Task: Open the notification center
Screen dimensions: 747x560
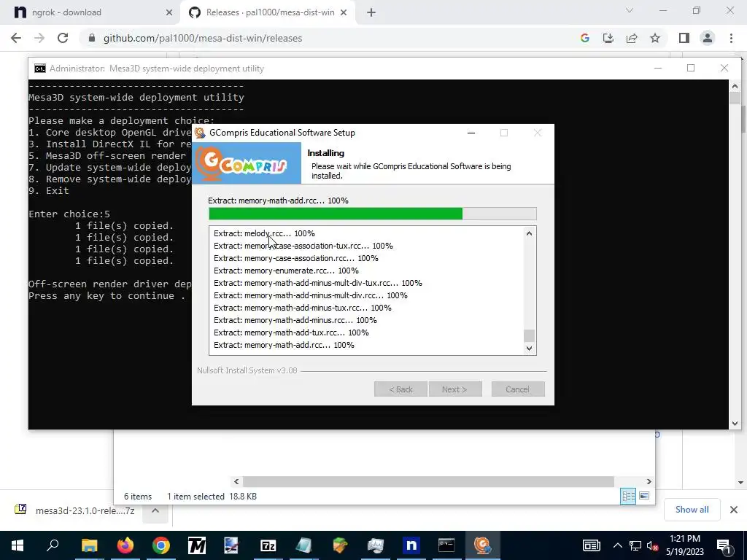Action: [x=724, y=545]
